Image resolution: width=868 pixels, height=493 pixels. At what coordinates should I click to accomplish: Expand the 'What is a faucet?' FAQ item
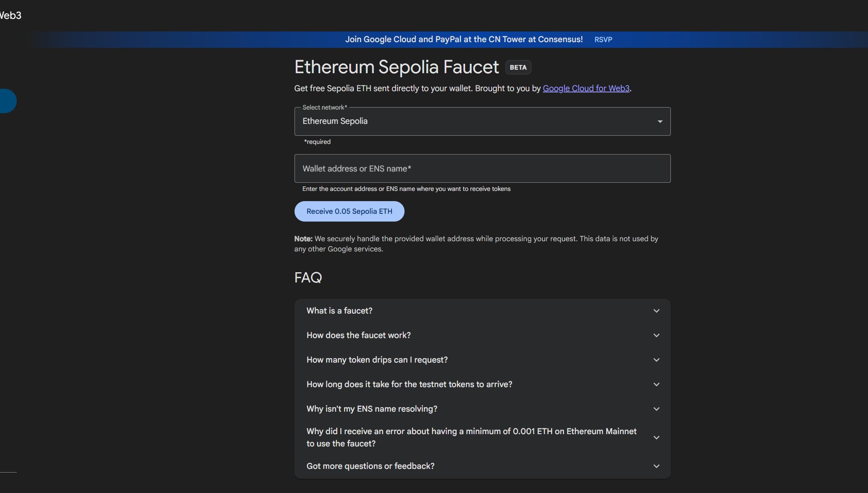(x=482, y=311)
